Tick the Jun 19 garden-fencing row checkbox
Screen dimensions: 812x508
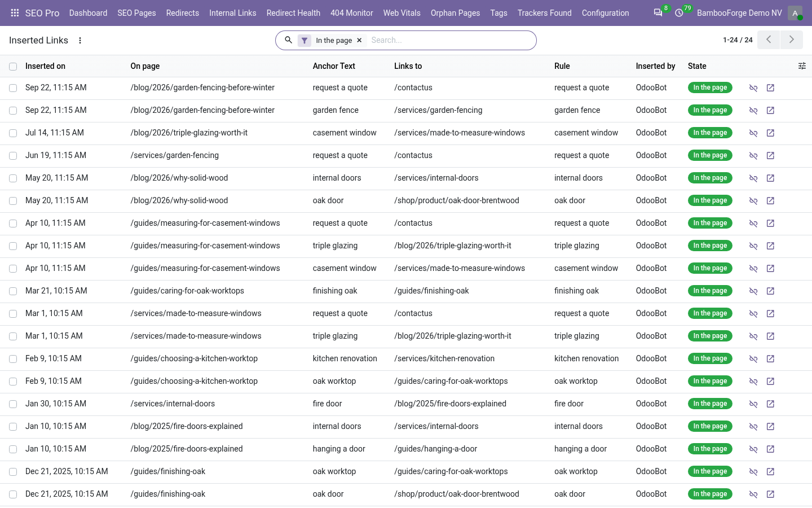point(13,156)
